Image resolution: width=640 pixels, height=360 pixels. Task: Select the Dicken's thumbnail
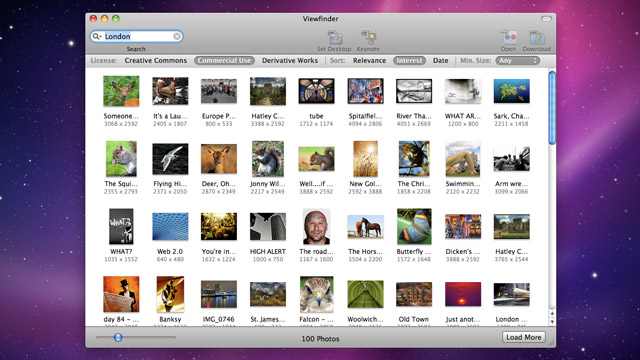point(463,227)
